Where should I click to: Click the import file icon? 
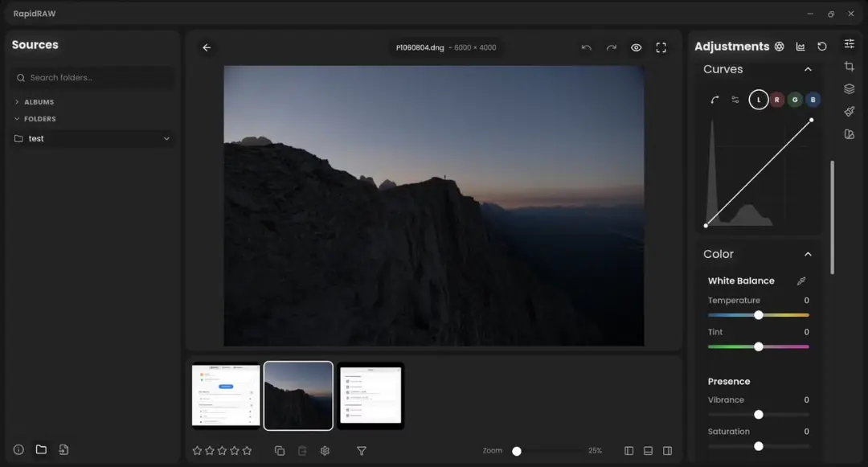point(63,450)
